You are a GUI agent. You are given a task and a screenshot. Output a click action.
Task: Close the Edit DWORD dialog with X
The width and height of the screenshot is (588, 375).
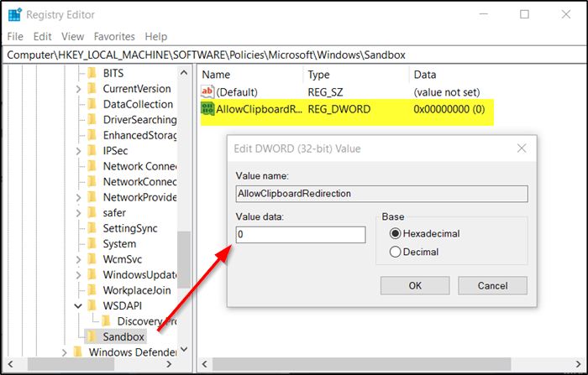(522, 148)
